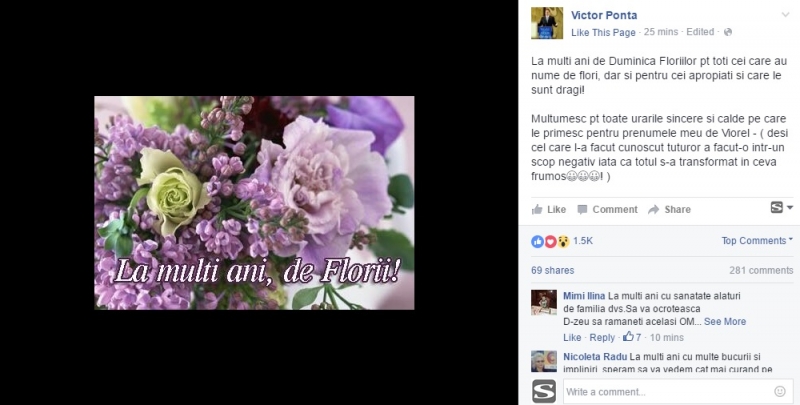Screen dimensions: 800x405
Task: Open the emoji picker in comment box
Action: [x=780, y=391]
